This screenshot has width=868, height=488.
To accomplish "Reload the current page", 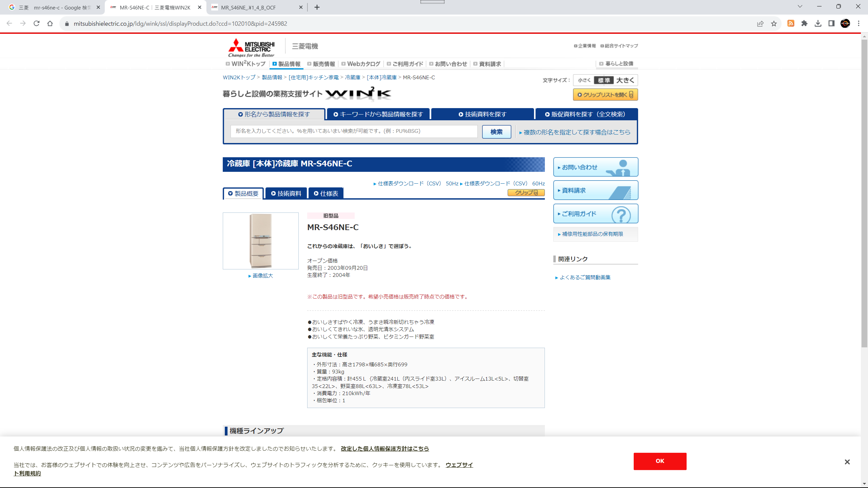I will tap(37, 23).
